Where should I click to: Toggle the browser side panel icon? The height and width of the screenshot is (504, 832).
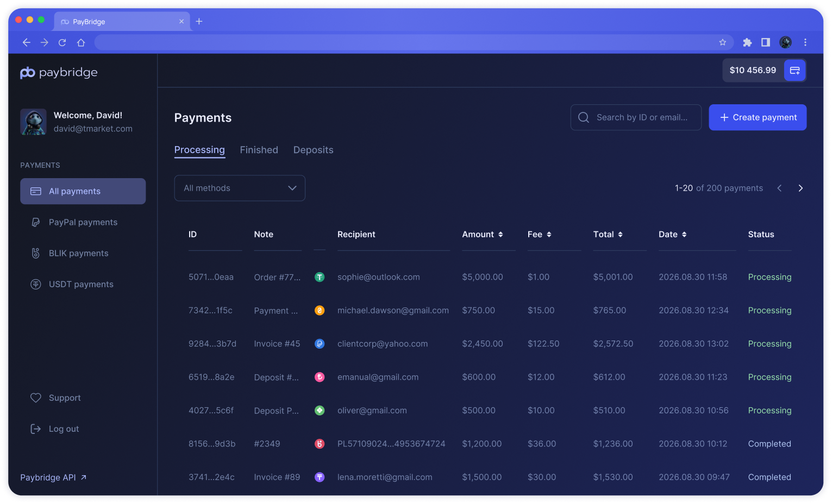coord(766,42)
